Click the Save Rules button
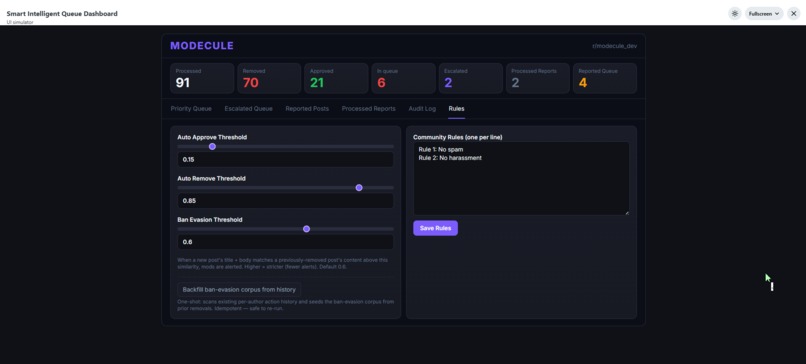The width and height of the screenshot is (806, 364). pos(435,228)
